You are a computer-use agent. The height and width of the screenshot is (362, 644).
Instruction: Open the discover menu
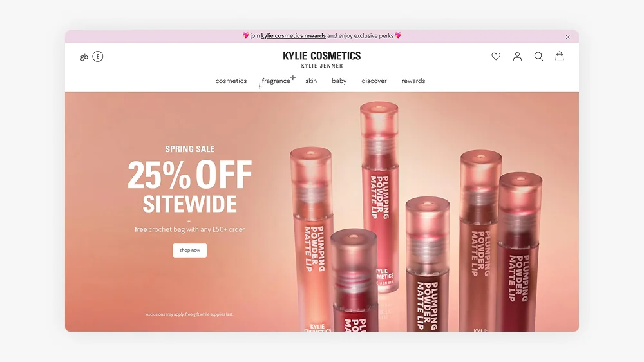pyautogui.click(x=374, y=81)
